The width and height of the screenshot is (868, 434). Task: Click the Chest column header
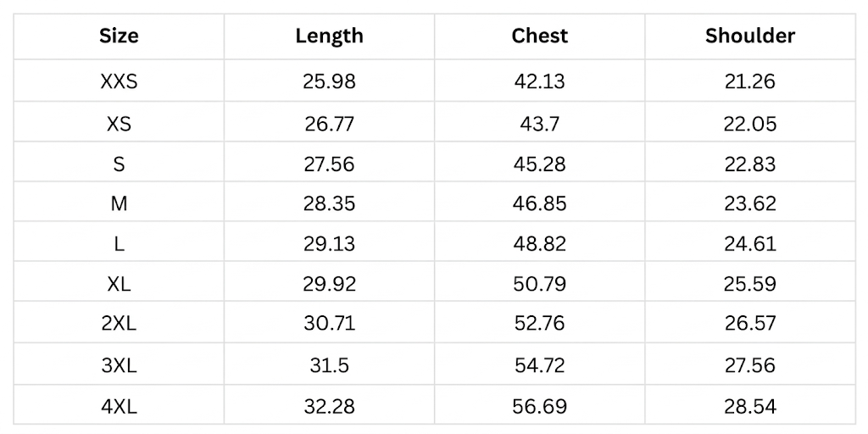tap(539, 36)
